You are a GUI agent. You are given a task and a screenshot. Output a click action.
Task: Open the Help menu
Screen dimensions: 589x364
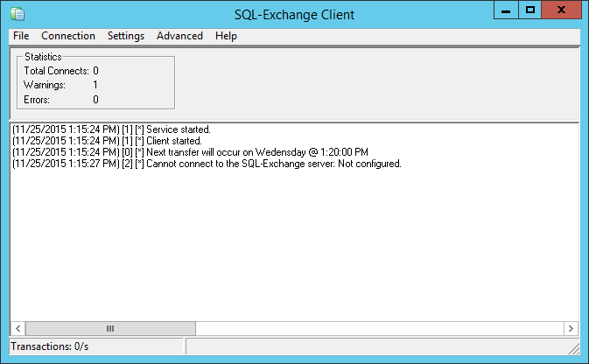(226, 36)
